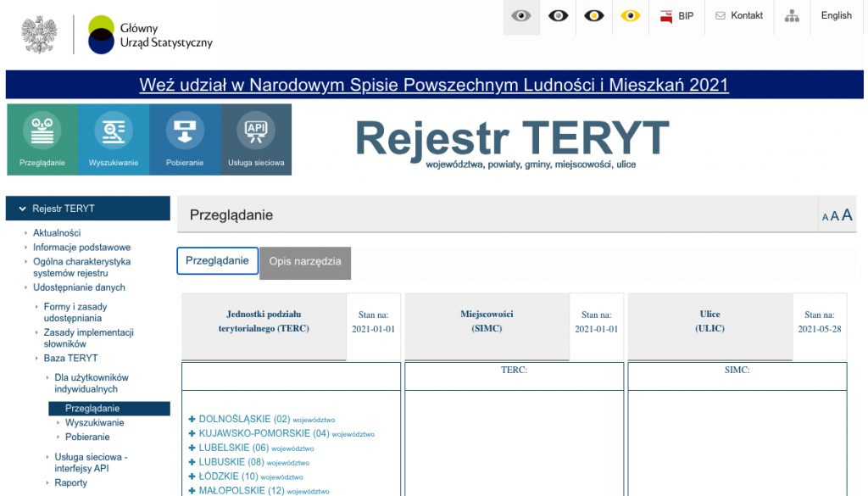Switch to the Przeglądanie tab
This screenshot has width=868, height=496.
pyautogui.click(x=217, y=261)
